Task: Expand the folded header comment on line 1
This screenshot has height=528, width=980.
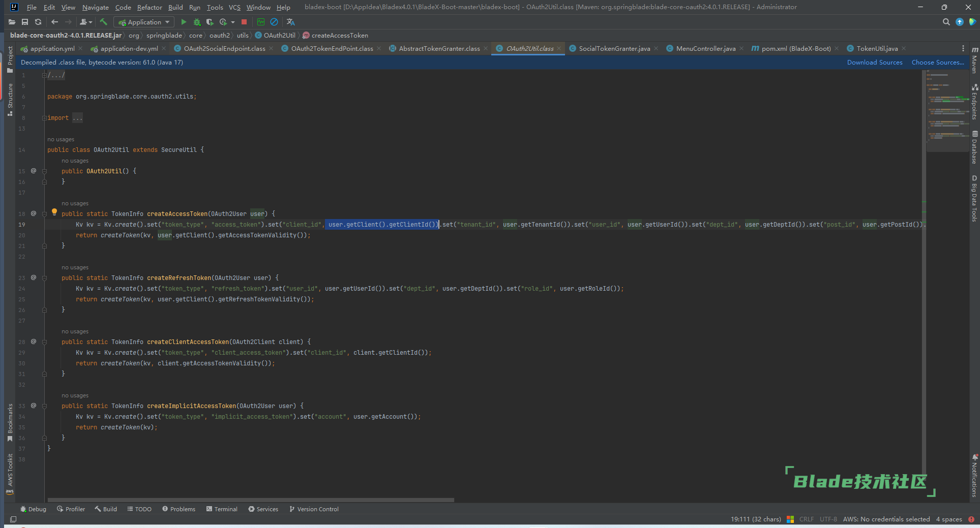Action: coord(44,75)
